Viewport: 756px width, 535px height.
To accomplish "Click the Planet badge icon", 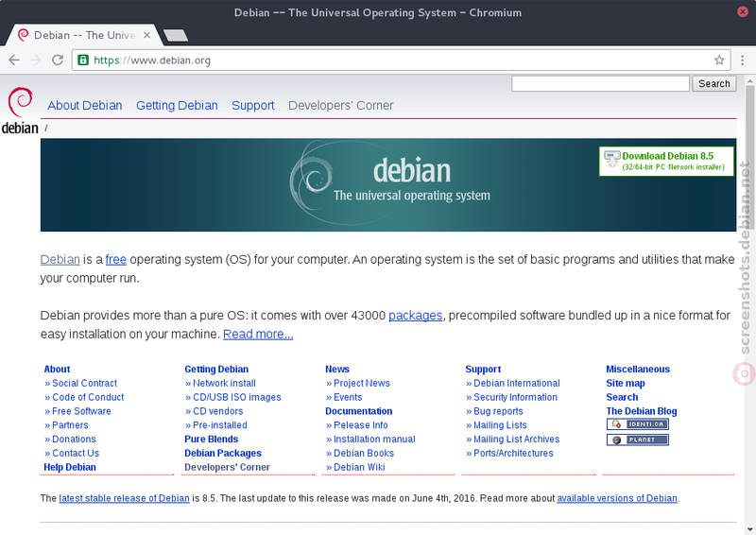I will (637, 440).
